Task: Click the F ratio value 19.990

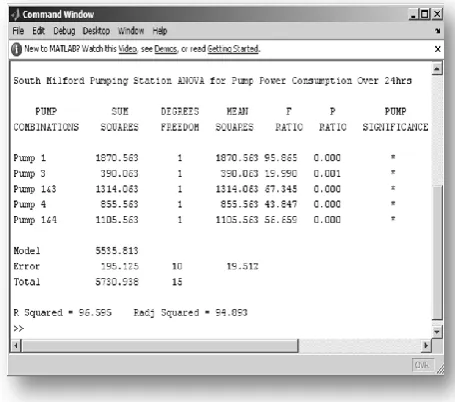Action: click(280, 173)
